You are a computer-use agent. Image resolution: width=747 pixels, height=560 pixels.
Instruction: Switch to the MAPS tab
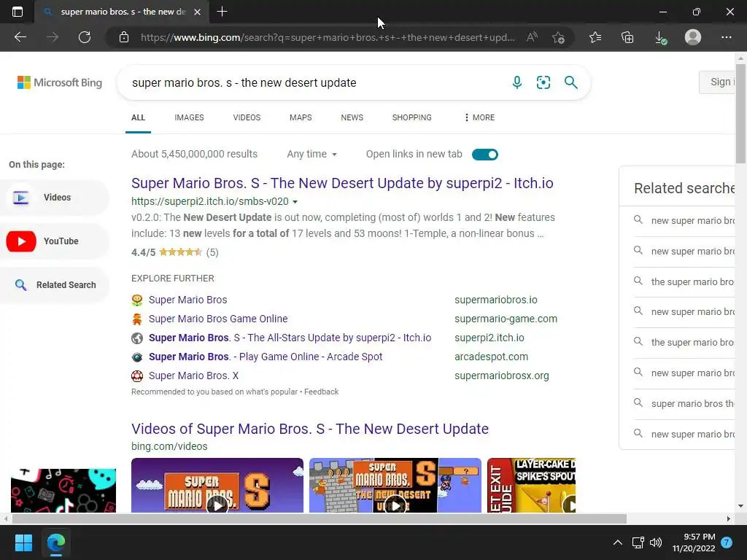click(x=301, y=117)
